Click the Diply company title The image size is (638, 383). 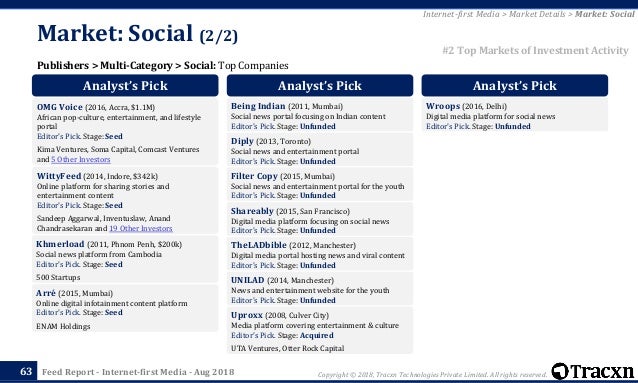(x=242, y=141)
